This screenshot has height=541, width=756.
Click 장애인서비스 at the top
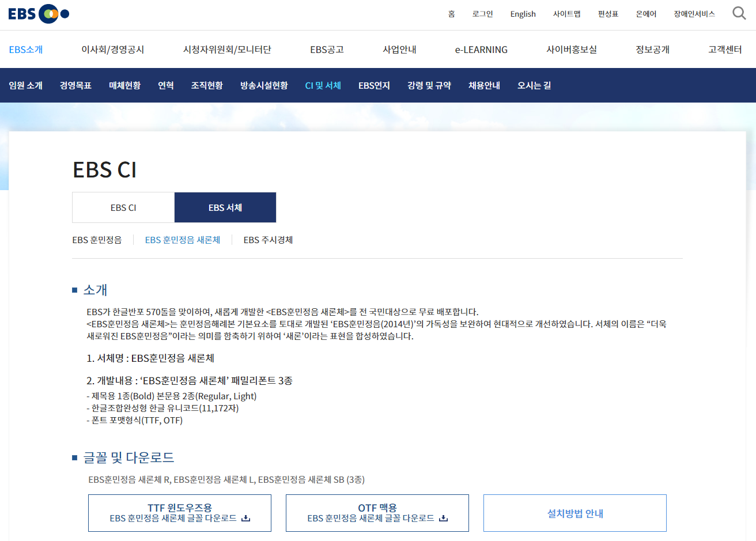pyautogui.click(x=695, y=14)
